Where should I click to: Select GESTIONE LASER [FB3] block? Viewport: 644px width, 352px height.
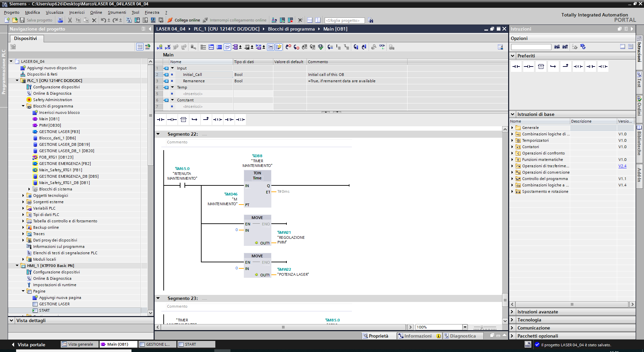[59, 132]
